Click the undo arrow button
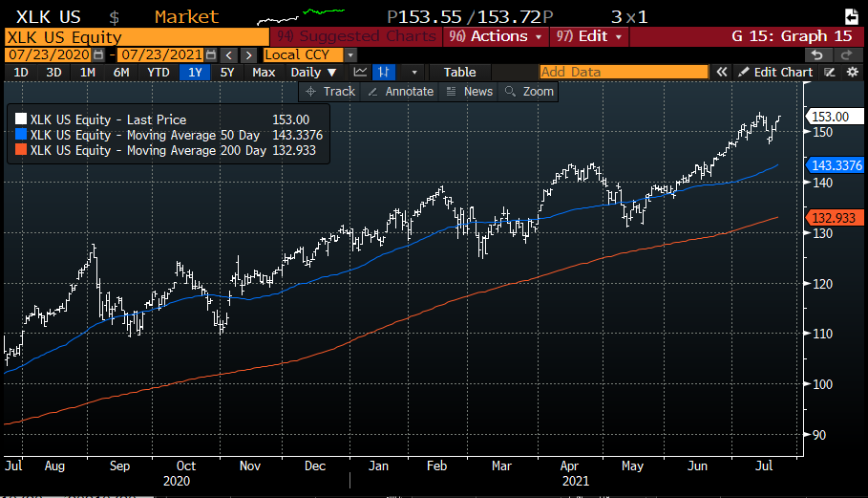Viewport: 868px width, 498px height. point(816,54)
